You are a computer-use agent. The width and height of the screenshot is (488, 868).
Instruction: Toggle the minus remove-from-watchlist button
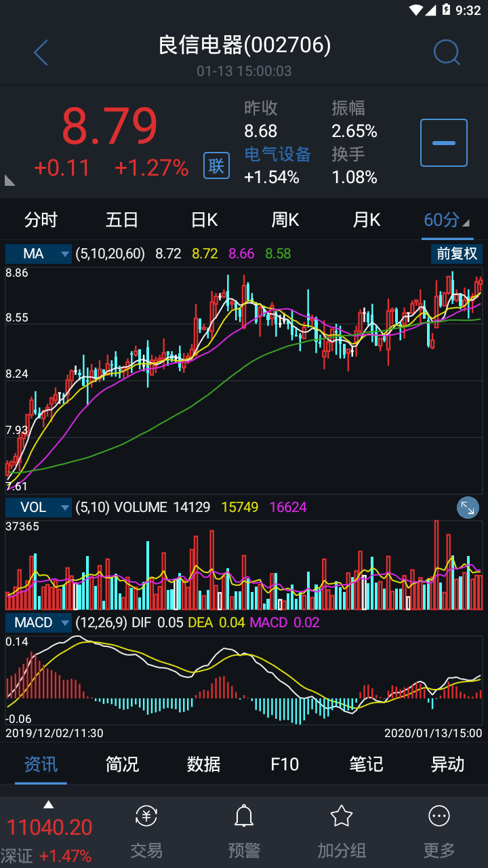tap(444, 142)
